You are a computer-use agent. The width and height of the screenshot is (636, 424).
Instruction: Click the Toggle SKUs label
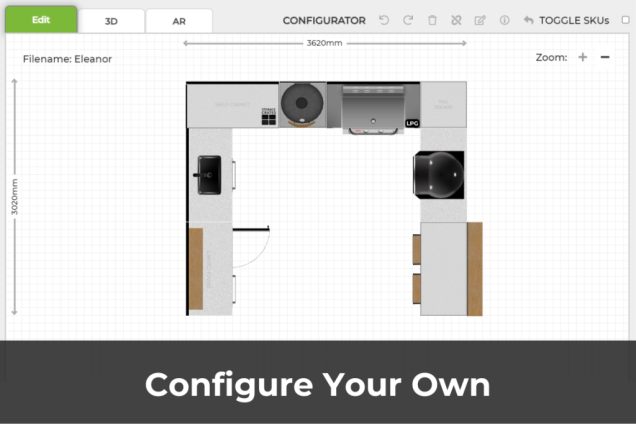573,20
